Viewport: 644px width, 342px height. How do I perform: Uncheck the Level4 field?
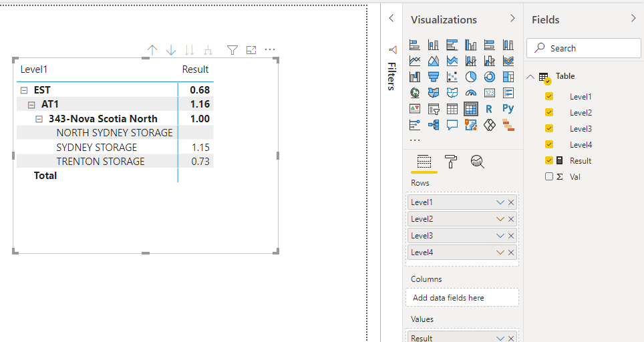[x=549, y=144]
